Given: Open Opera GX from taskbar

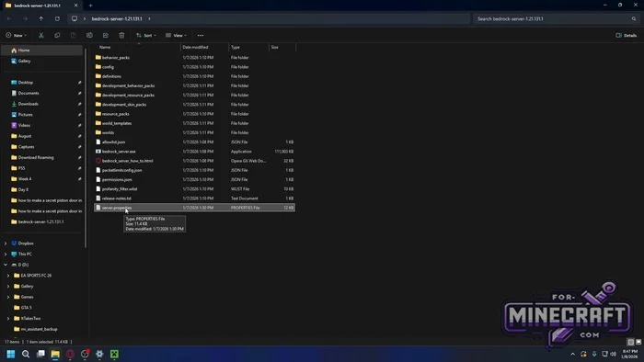Looking at the screenshot, I should 70,354.
